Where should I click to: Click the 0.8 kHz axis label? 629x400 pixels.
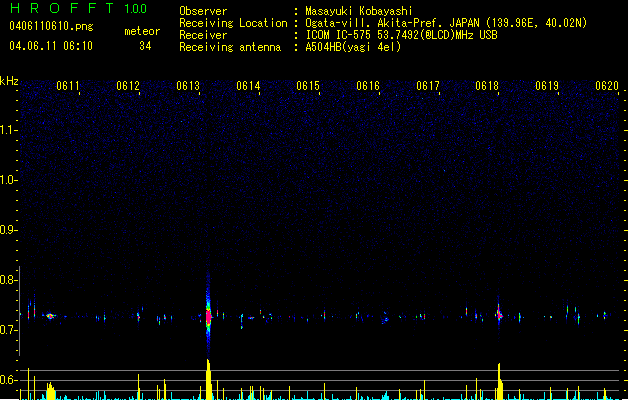pos(8,280)
